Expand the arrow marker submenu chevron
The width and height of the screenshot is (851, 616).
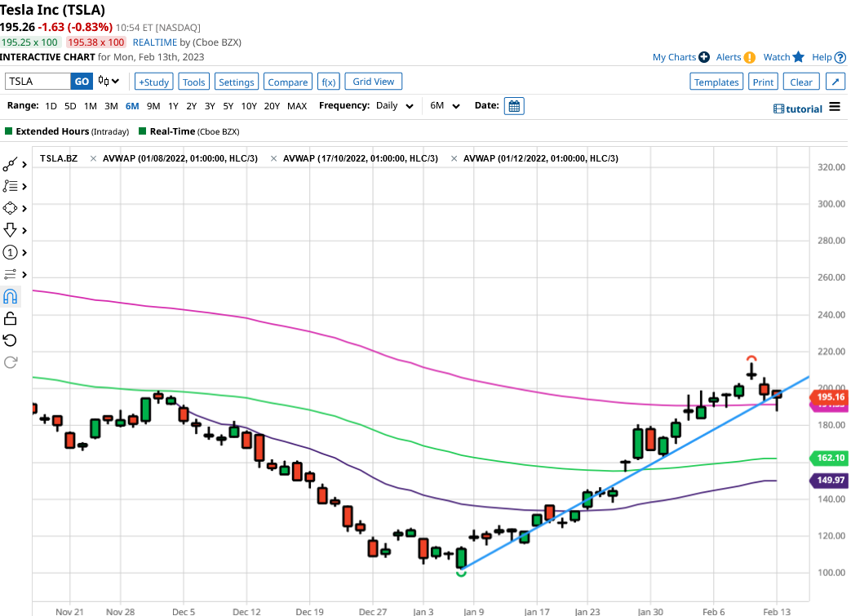(24, 231)
